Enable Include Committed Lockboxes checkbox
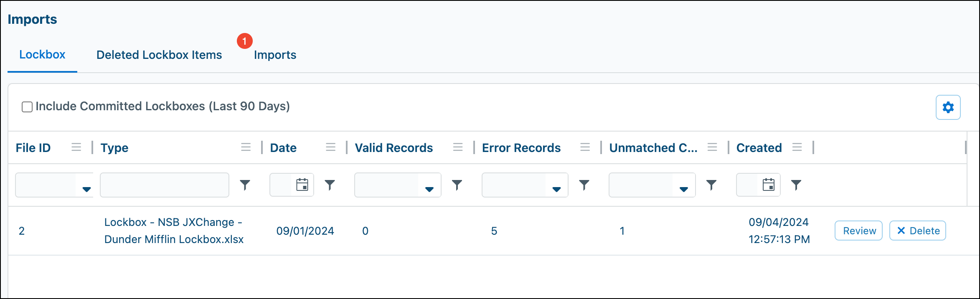 (27, 107)
